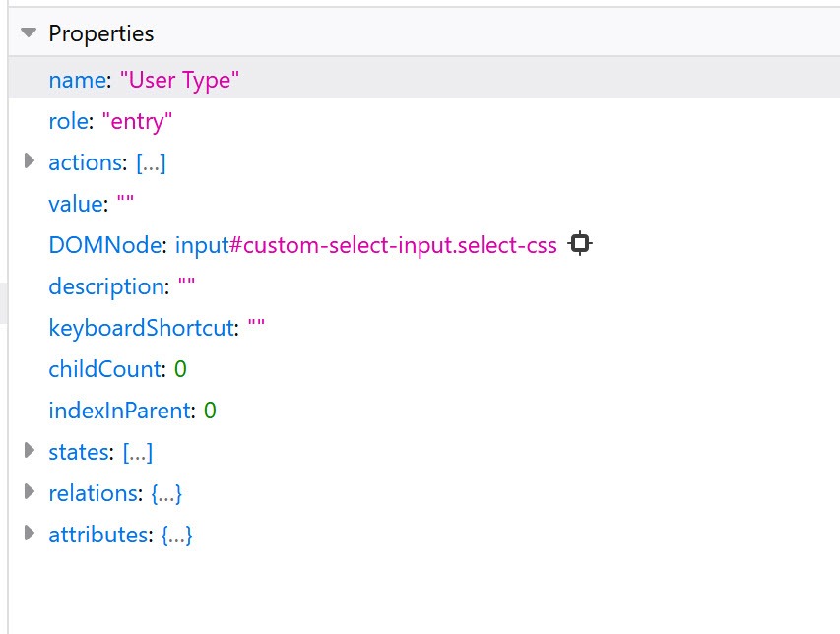Collapse the Properties section triangle

[29, 33]
